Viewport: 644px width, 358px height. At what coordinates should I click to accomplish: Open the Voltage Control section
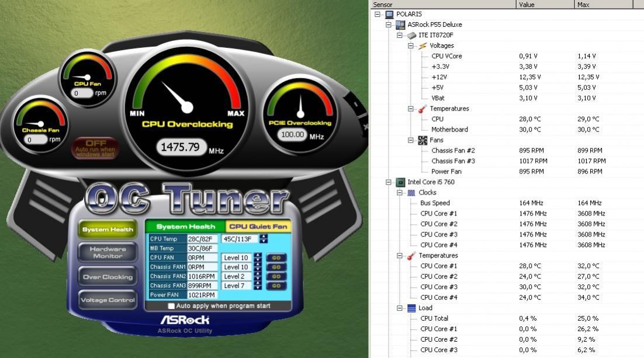108,300
